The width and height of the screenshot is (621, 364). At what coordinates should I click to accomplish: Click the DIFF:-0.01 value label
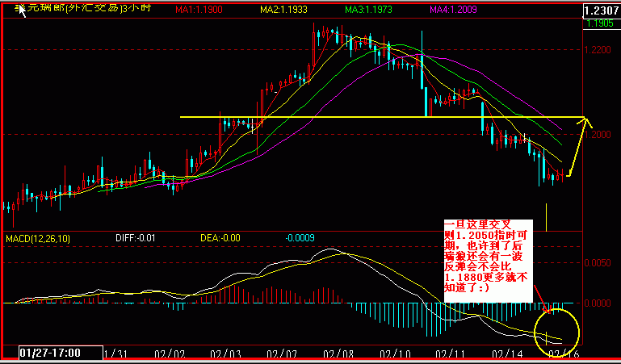pos(135,239)
